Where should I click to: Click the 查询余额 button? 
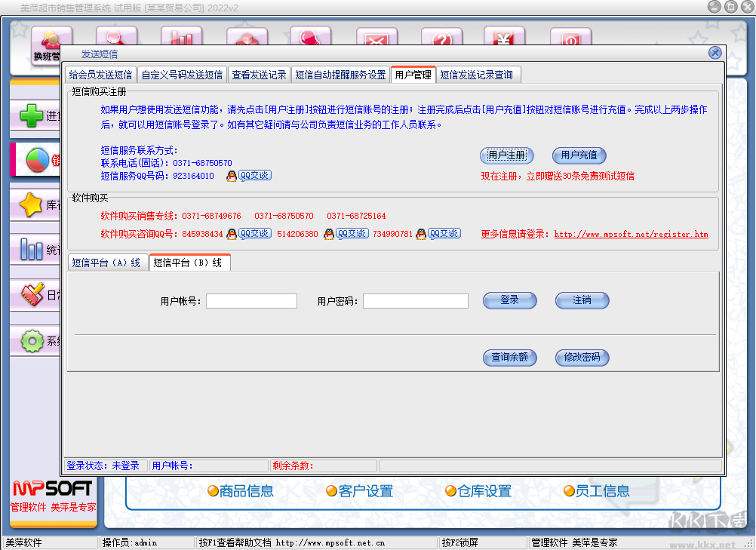(x=509, y=358)
